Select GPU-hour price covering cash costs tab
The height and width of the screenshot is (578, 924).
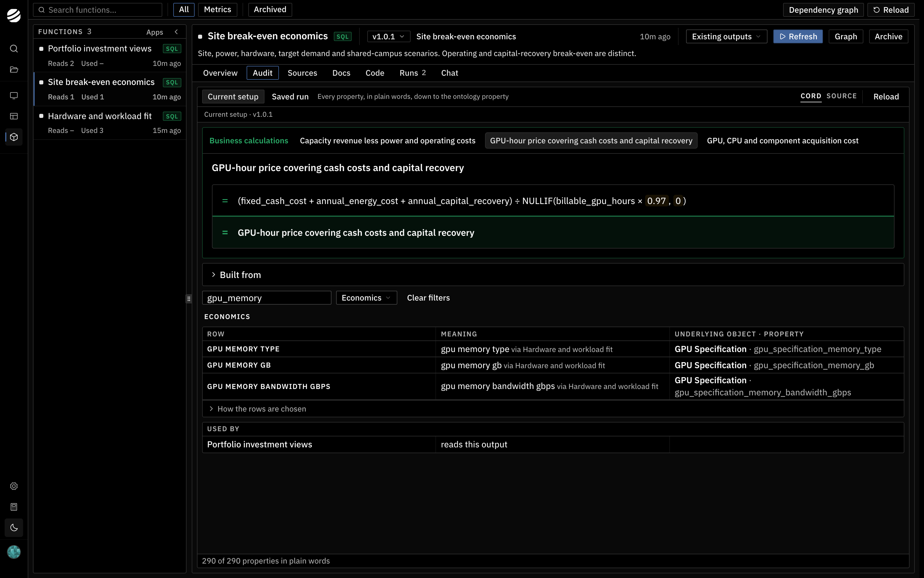point(591,141)
